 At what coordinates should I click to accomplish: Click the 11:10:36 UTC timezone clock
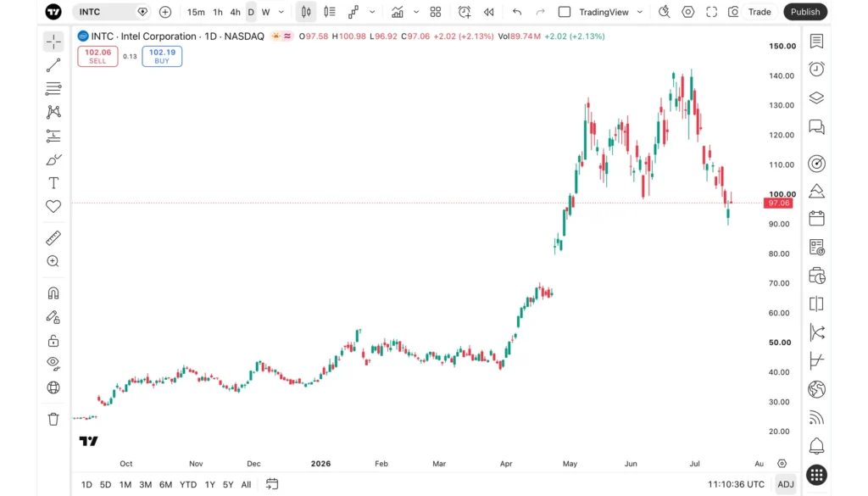point(736,484)
